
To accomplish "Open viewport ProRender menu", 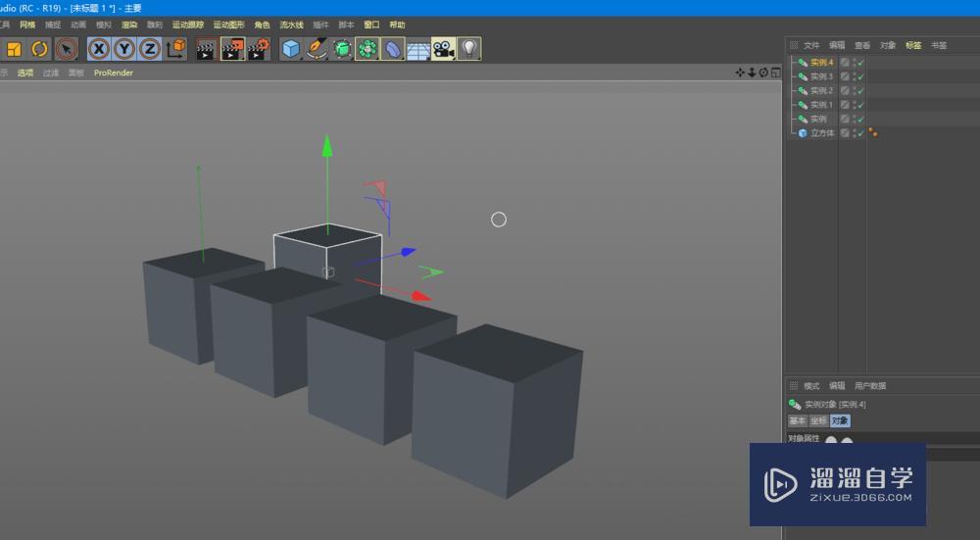I will (x=113, y=74).
